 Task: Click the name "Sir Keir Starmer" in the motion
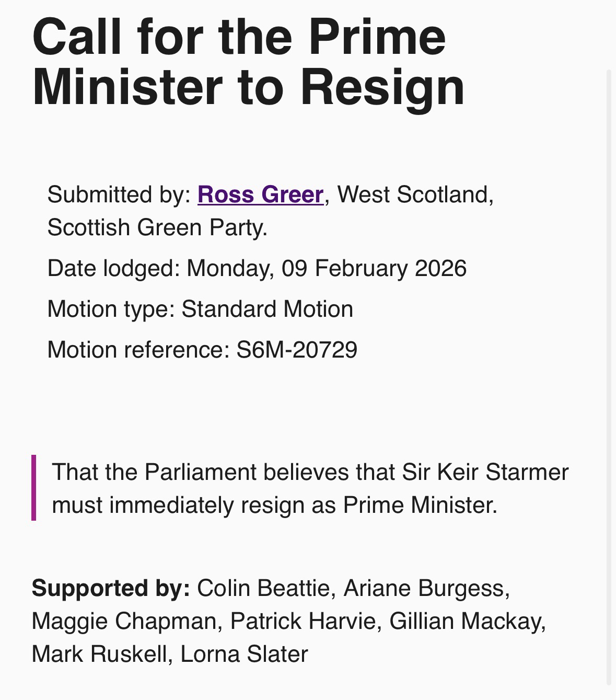485,472
